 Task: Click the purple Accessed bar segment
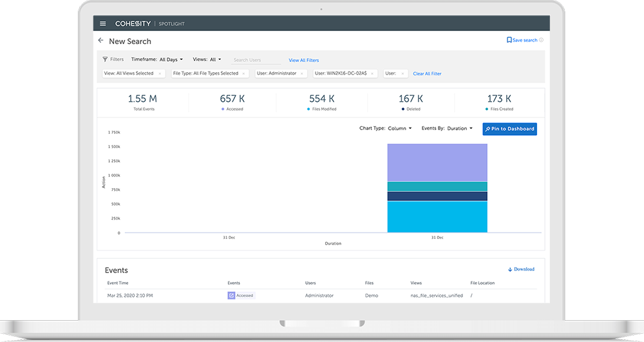(437, 162)
